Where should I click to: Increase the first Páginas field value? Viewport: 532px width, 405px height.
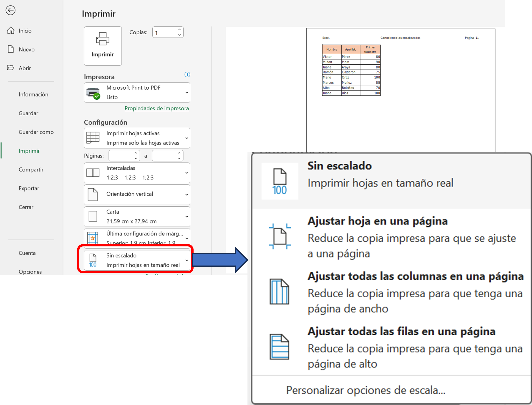(x=136, y=153)
